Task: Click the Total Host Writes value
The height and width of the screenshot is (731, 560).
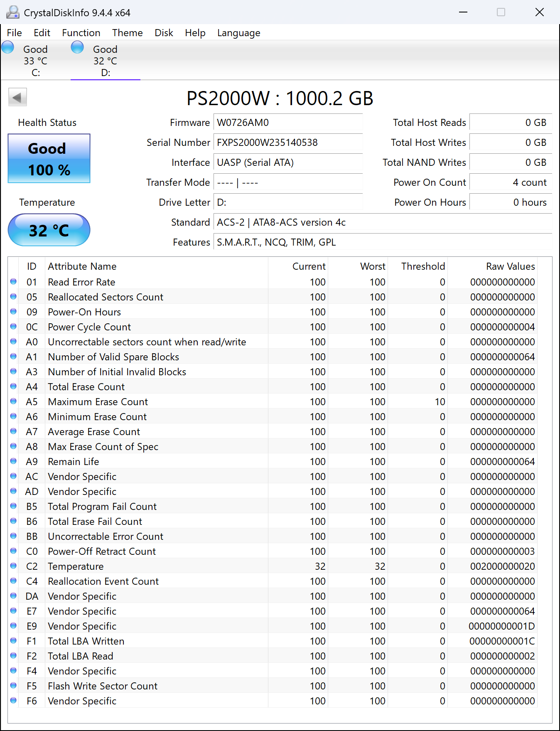Action: point(511,143)
